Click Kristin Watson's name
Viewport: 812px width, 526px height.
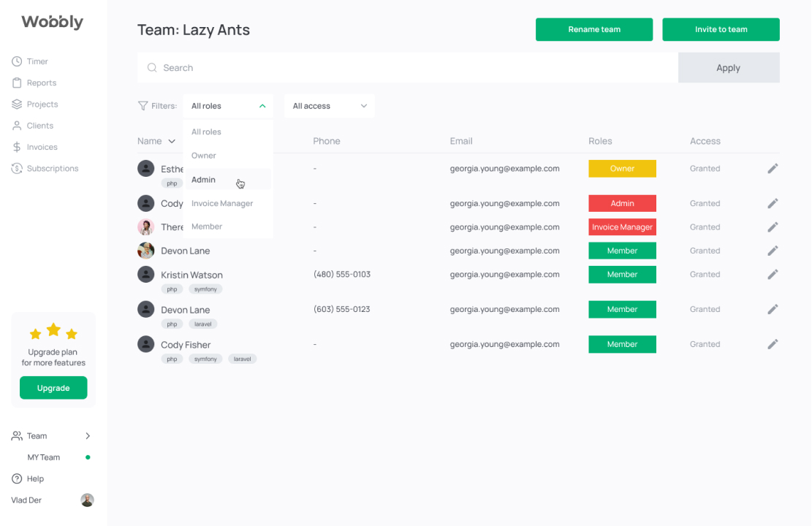pos(191,275)
